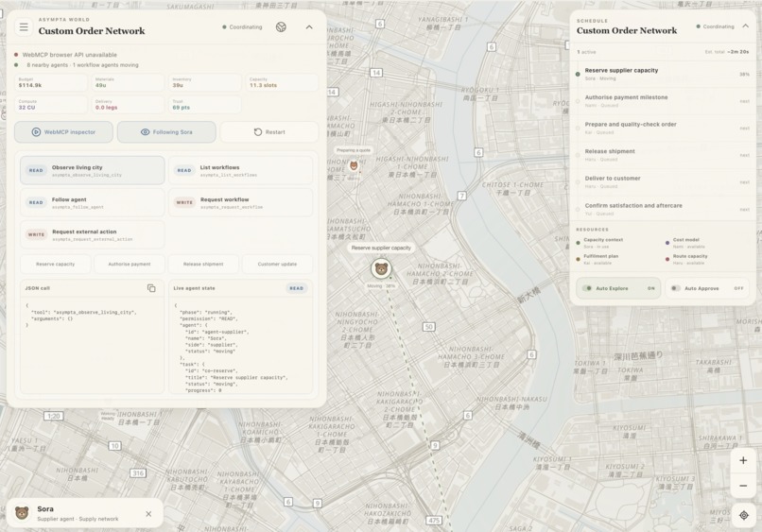Click Coordinating status in Schedule panel

coord(716,26)
